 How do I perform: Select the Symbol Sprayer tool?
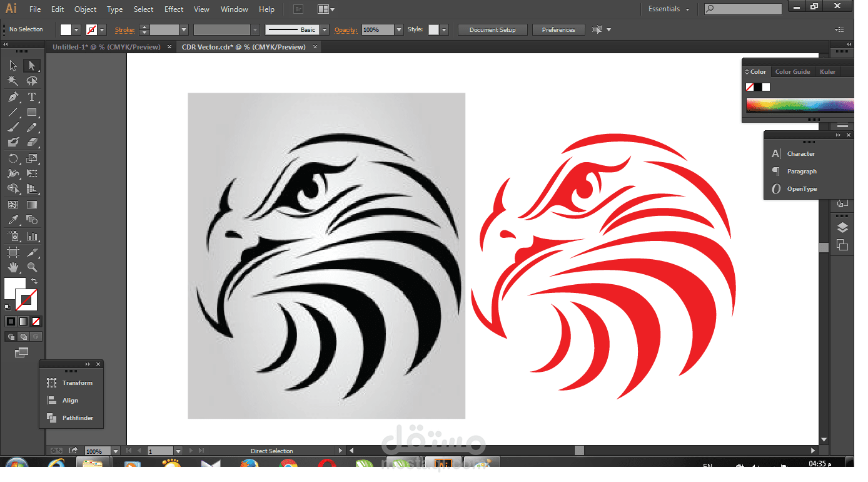coord(13,236)
